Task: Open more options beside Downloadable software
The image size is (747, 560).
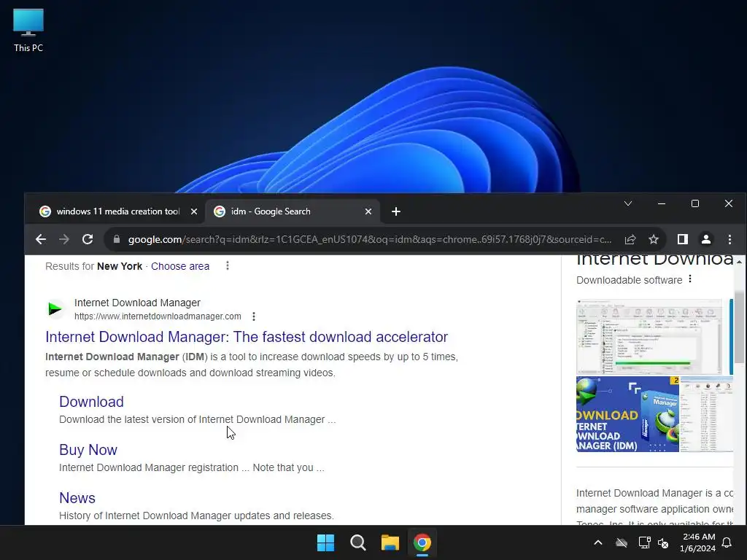Action: pyautogui.click(x=690, y=279)
